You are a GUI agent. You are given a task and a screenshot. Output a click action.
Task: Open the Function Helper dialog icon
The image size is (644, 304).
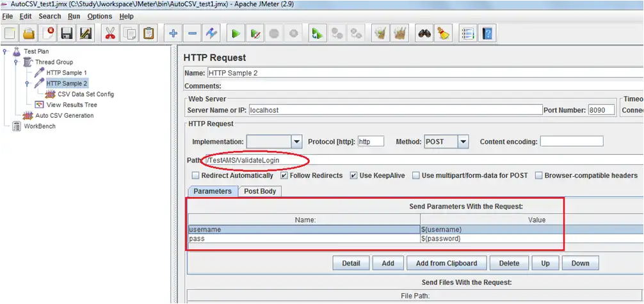point(468,33)
